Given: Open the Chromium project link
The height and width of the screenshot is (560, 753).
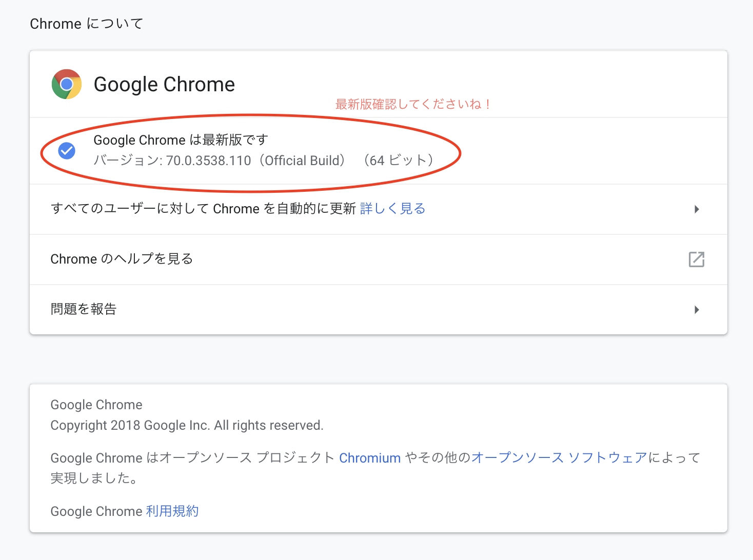Looking at the screenshot, I should [x=370, y=458].
